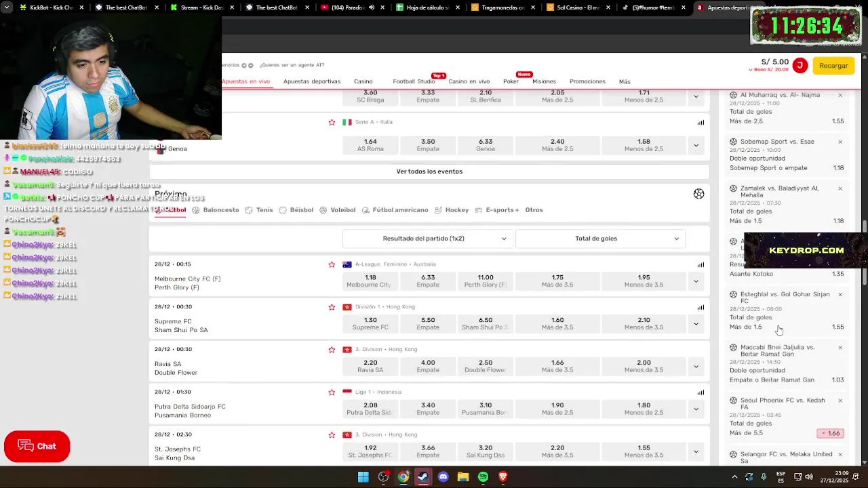Open the Poker section
The height and width of the screenshot is (488, 868).
pos(511,81)
